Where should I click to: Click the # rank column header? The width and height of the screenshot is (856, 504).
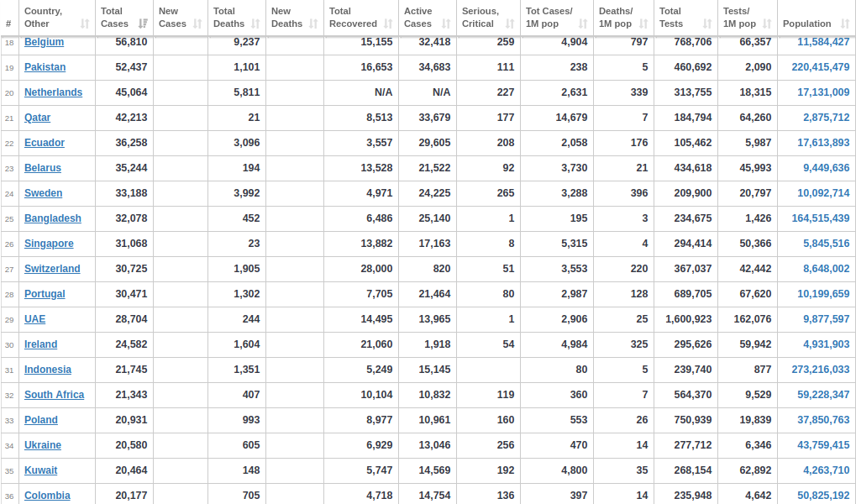[8, 24]
